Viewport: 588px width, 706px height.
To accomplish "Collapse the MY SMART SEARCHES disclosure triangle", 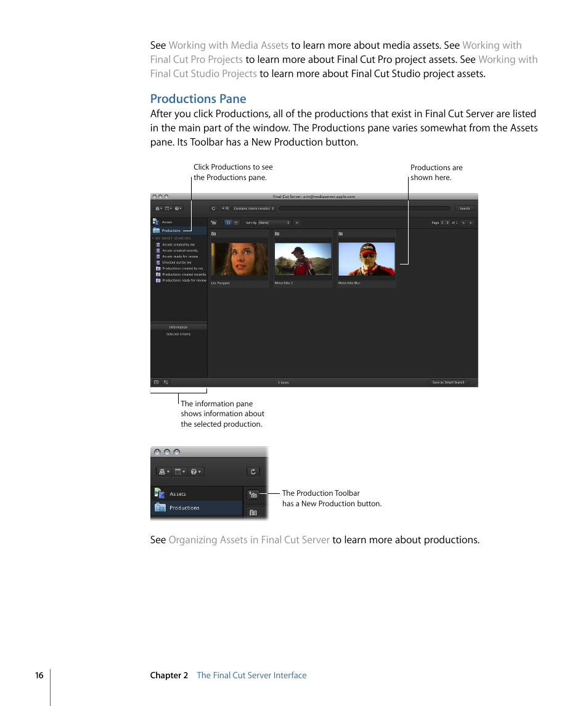I will [153, 238].
